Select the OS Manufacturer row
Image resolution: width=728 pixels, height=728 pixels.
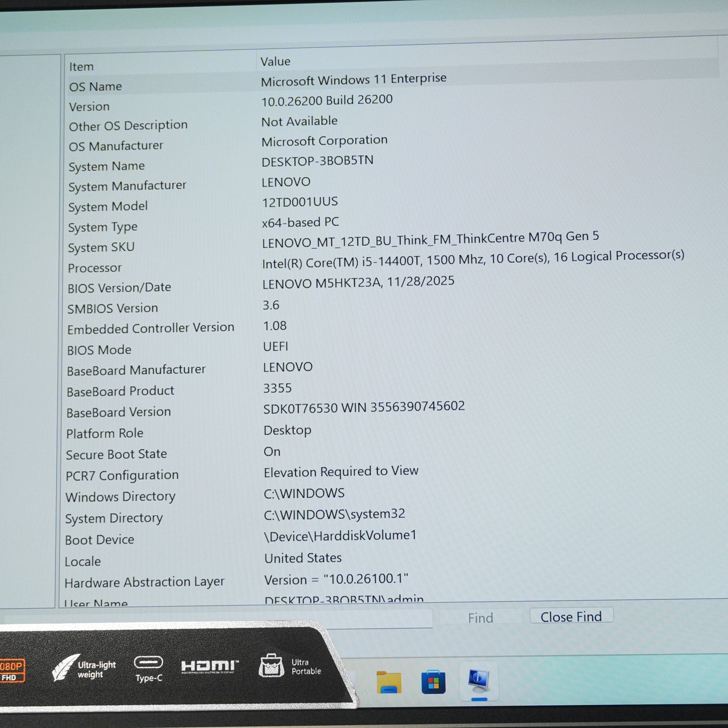116,146
